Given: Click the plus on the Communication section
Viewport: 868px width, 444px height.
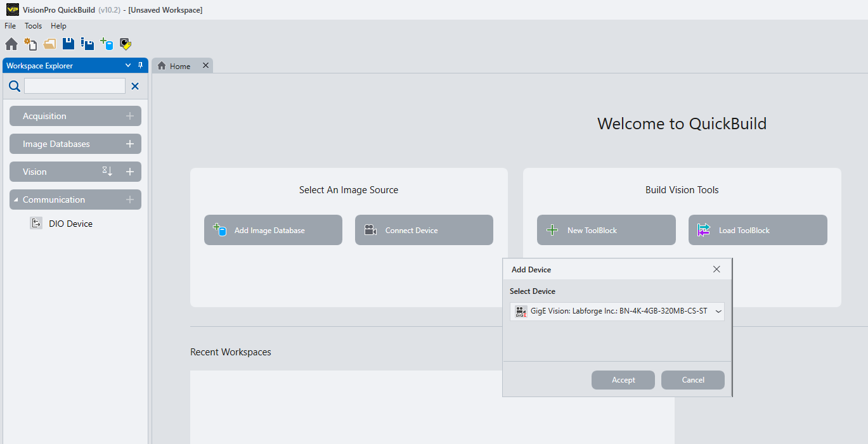Looking at the screenshot, I should pyautogui.click(x=130, y=200).
